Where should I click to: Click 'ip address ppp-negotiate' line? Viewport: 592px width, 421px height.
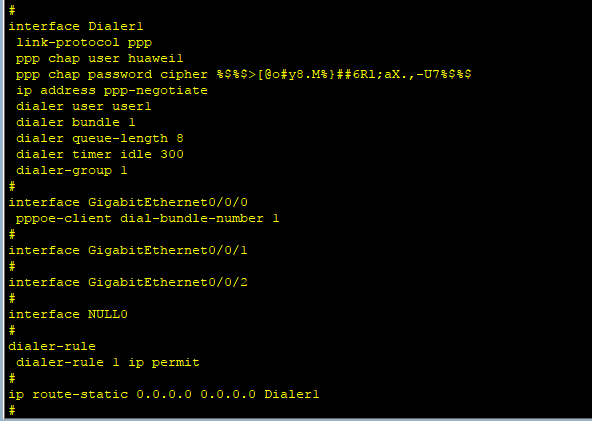click(112, 91)
